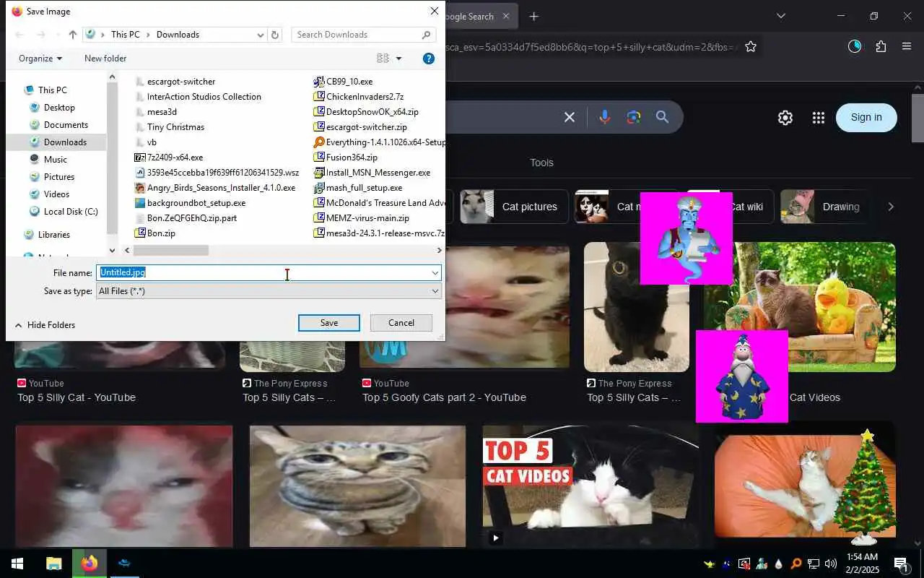Viewport: 924px width, 578px height.
Task: Open Google quick settings gear
Action: [x=785, y=118]
